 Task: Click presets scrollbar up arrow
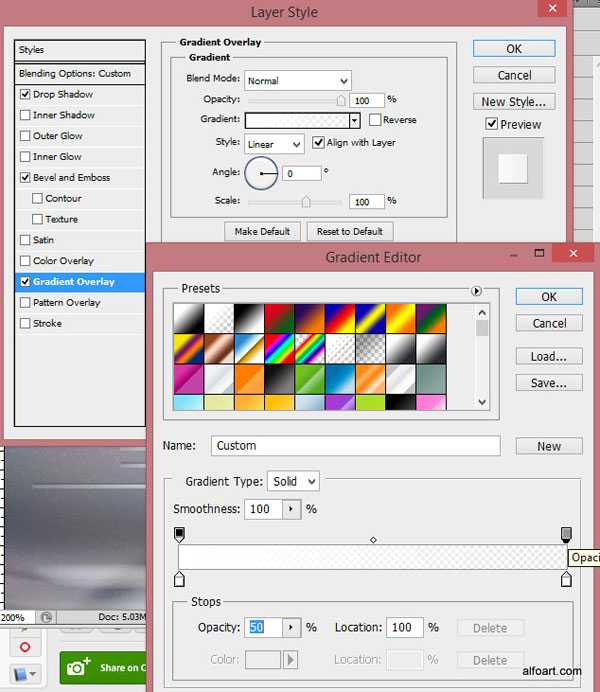click(x=482, y=312)
